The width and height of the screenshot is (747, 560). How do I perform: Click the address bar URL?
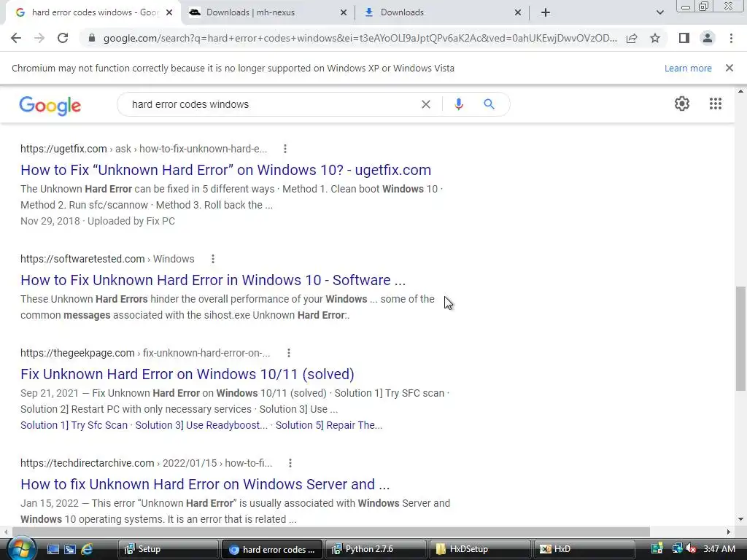pos(360,38)
